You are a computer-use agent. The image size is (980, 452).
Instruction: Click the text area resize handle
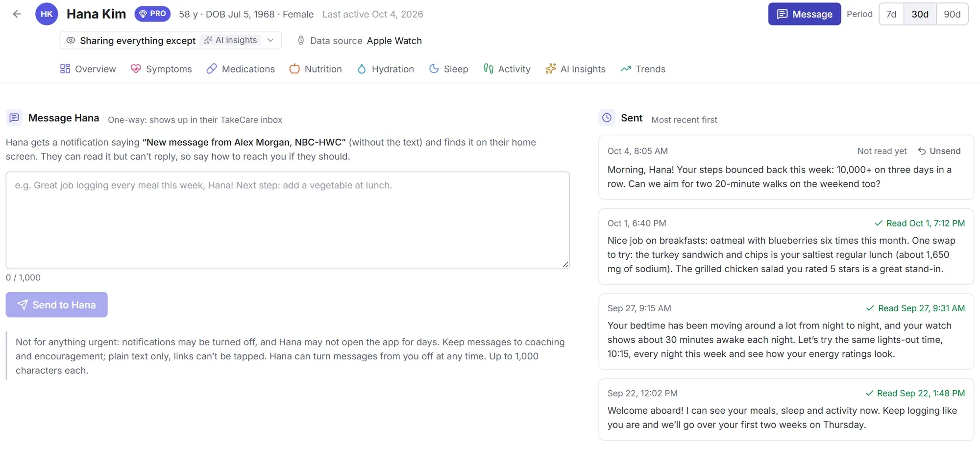tap(565, 265)
